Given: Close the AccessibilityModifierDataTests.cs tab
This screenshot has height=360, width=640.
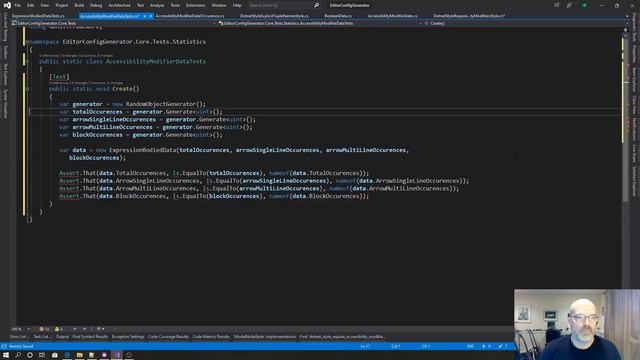Looking at the screenshot, I should pos(151,16).
